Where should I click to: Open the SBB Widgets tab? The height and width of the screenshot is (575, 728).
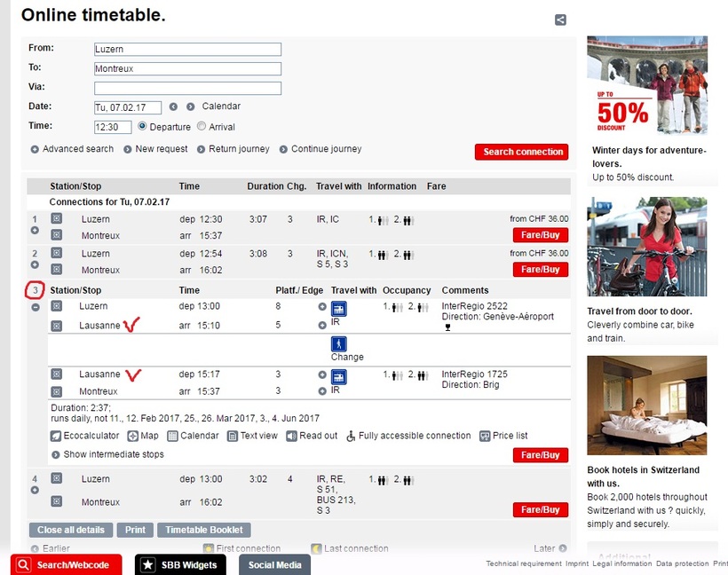coord(180,564)
